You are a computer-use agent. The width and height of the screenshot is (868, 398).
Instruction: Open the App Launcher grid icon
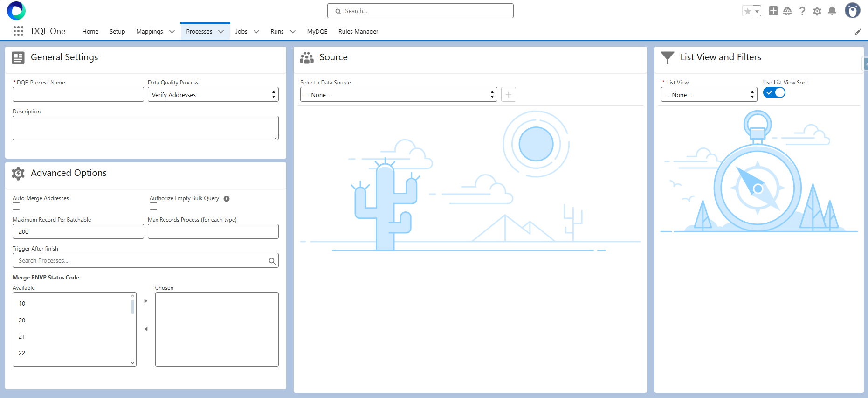18,31
